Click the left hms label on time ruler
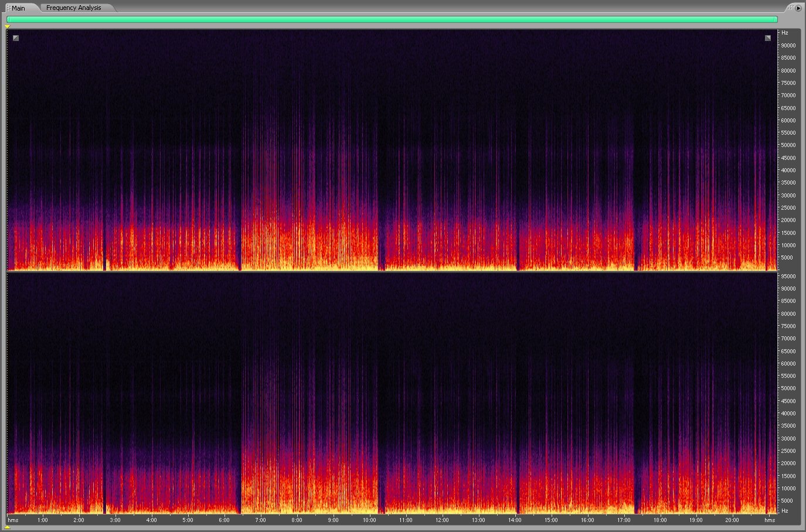This screenshot has width=806, height=532. click(13, 520)
